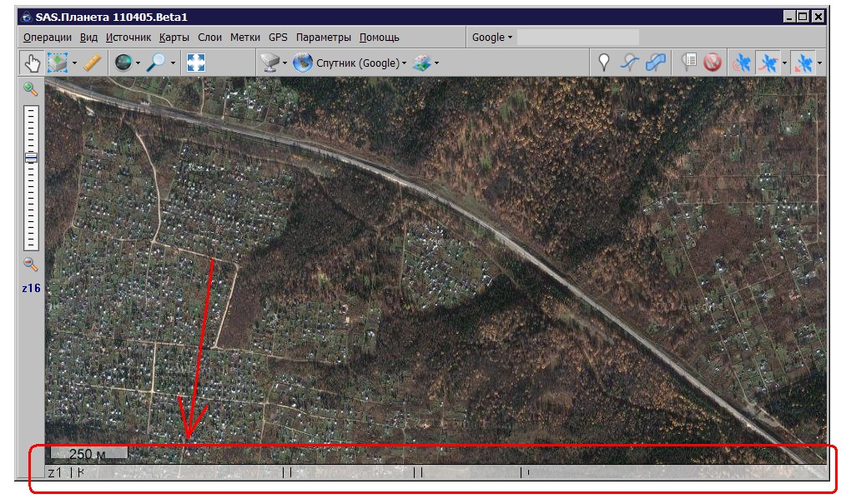Open the placemark manager list icon
The image size is (846, 504).
[x=689, y=63]
